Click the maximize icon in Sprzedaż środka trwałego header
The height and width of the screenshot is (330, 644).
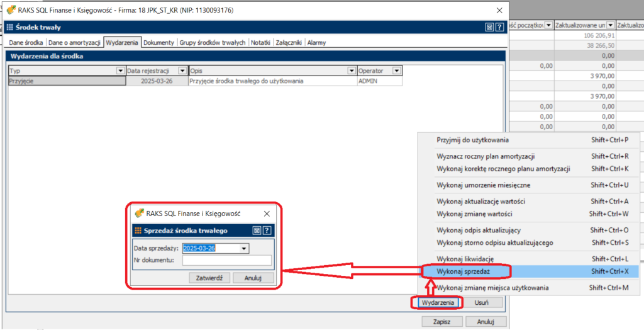point(257,230)
